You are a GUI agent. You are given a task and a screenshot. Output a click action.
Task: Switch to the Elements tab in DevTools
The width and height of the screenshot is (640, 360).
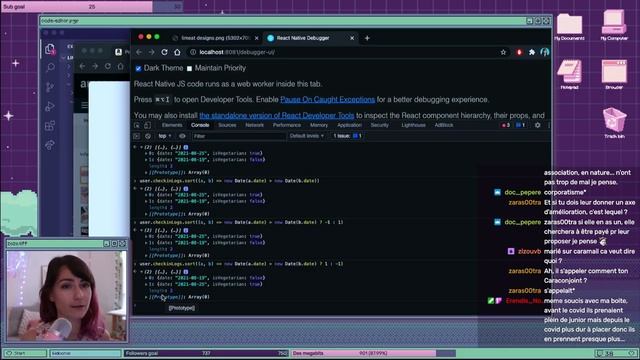tap(172, 125)
